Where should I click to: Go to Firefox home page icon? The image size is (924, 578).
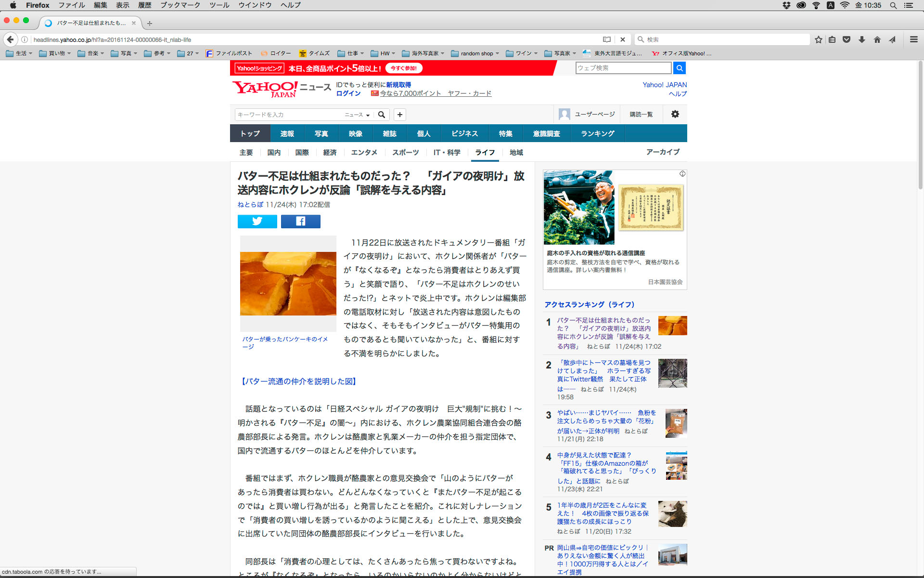877,39
